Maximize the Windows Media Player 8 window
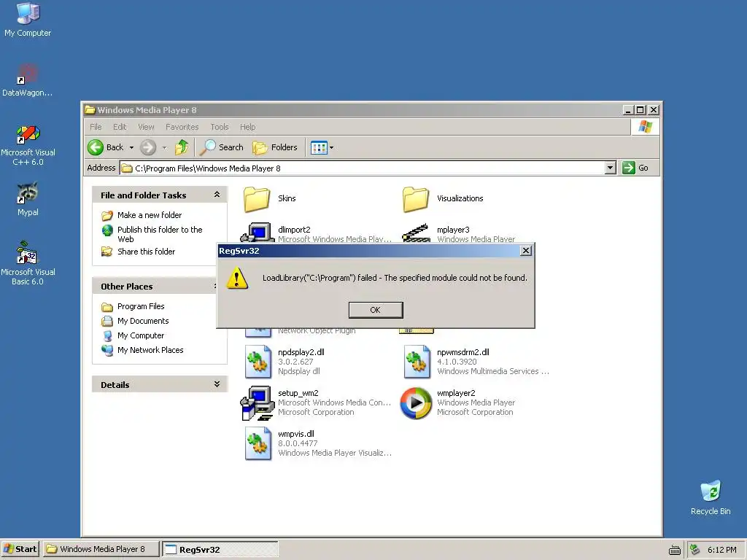This screenshot has width=747, height=560. [x=640, y=110]
